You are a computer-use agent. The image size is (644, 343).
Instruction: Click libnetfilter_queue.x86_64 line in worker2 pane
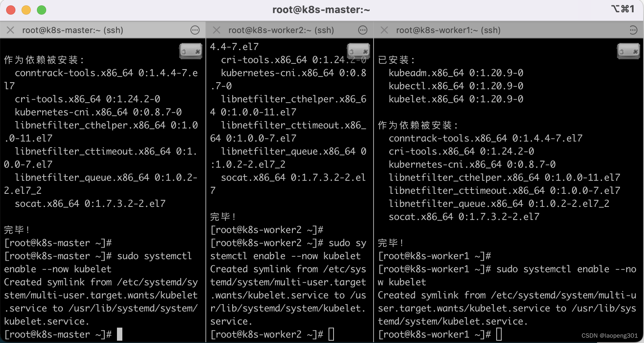(x=289, y=158)
